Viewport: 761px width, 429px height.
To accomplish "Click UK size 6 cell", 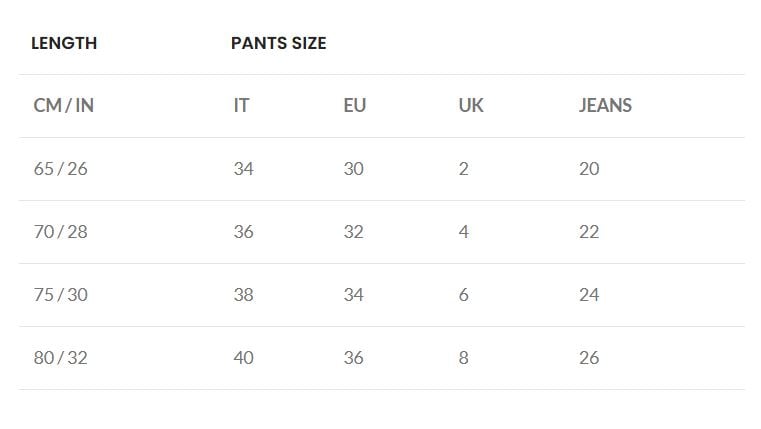I will coord(463,295).
